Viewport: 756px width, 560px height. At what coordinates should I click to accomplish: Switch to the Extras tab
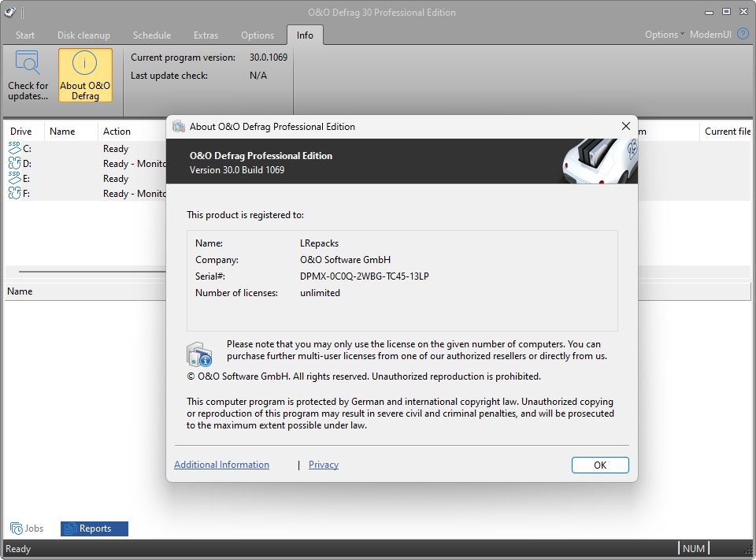[206, 35]
